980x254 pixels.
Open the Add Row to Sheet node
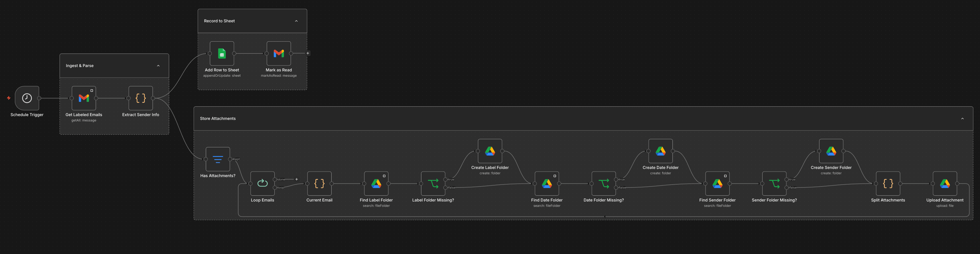222,54
